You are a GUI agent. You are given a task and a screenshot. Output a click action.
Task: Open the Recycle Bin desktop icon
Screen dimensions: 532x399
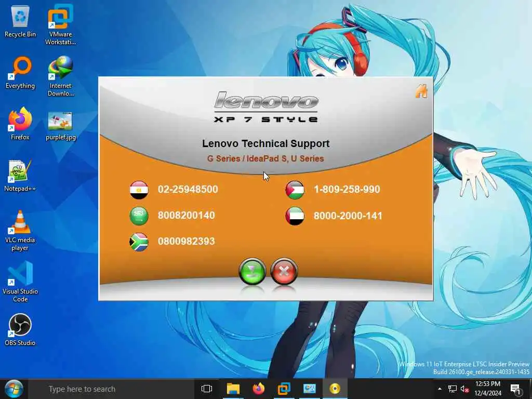20,22
